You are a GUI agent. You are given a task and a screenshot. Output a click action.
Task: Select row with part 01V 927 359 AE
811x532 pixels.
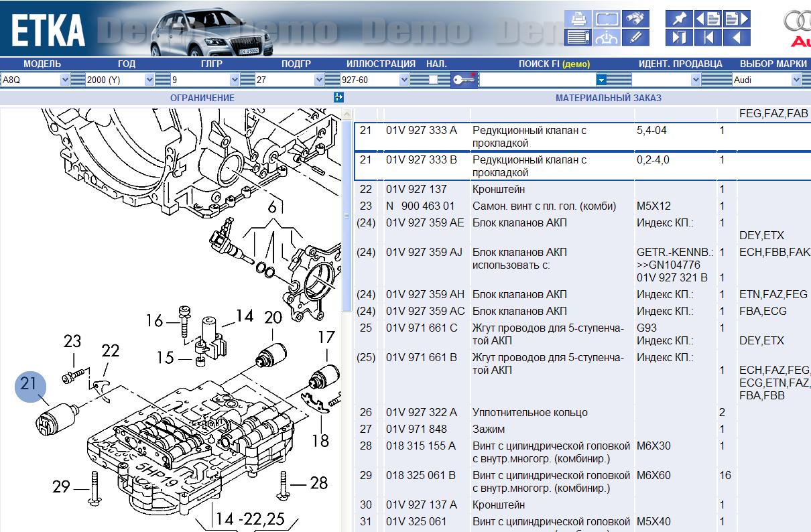[582, 229]
